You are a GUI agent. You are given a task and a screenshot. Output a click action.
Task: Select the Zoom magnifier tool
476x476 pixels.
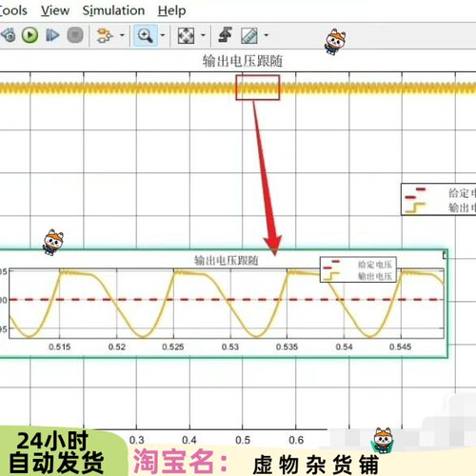146,35
